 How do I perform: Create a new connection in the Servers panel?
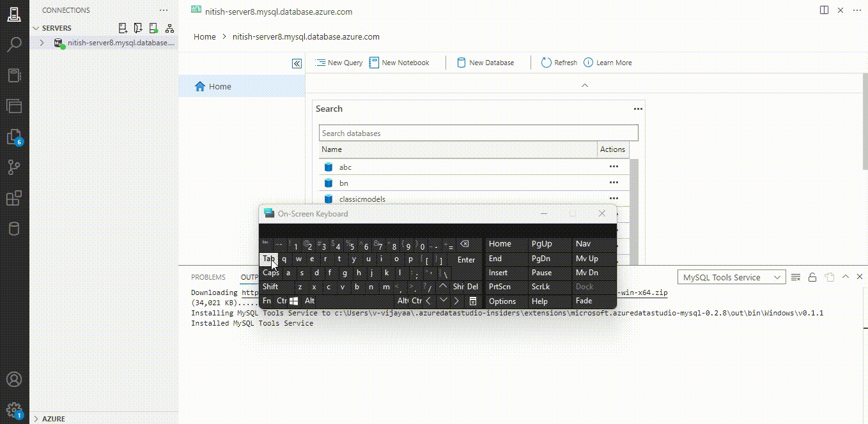pos(123,27)
